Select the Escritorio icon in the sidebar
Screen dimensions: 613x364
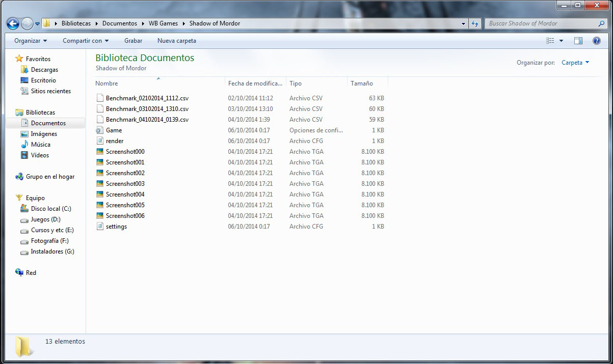pyautogui.click(x=24, y=80)
